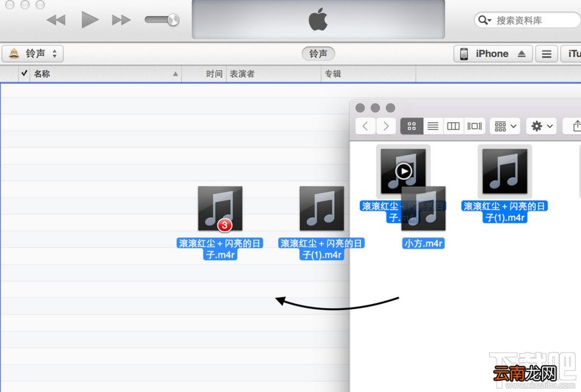
Task: Open the iTunes Store button
Action: (x=571, y=54)
